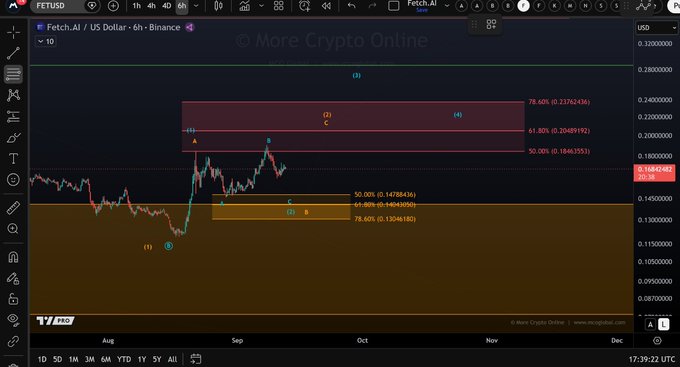This screenshot has width=680, height=367.
Task: Toggle stay in drawing mode
Action: (13, 279)
